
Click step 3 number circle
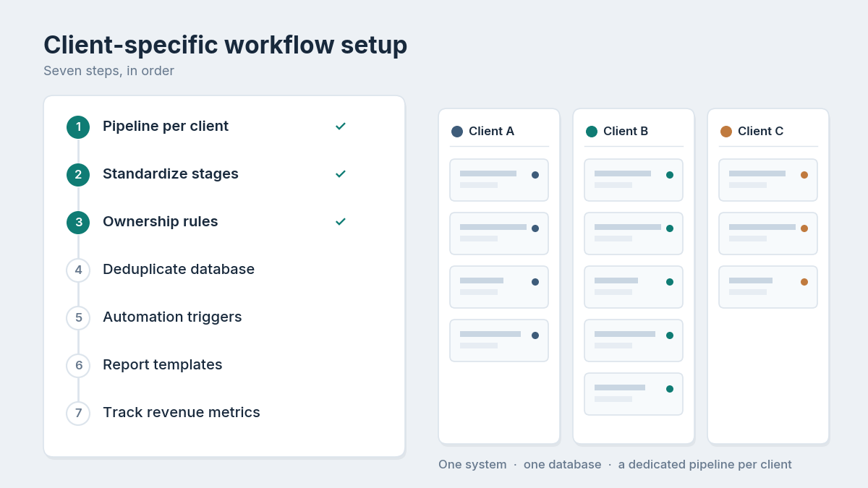click(78, 223)
